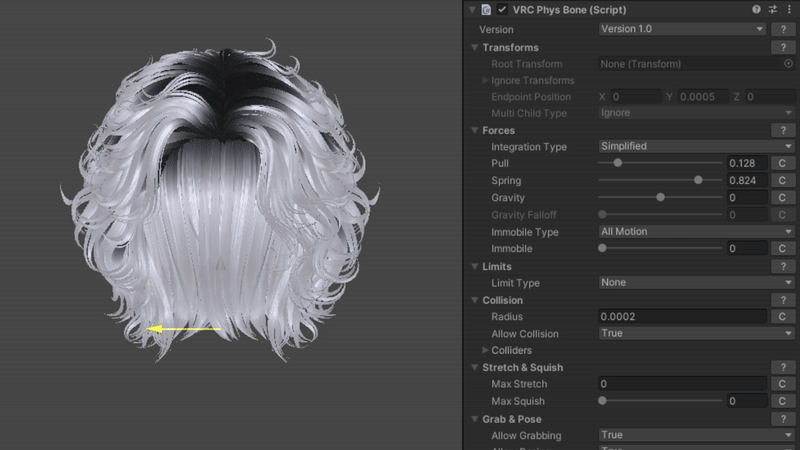Toggle the curve button for Spring
The width and height of the screenshot is (800, 450).
(782, 181)
